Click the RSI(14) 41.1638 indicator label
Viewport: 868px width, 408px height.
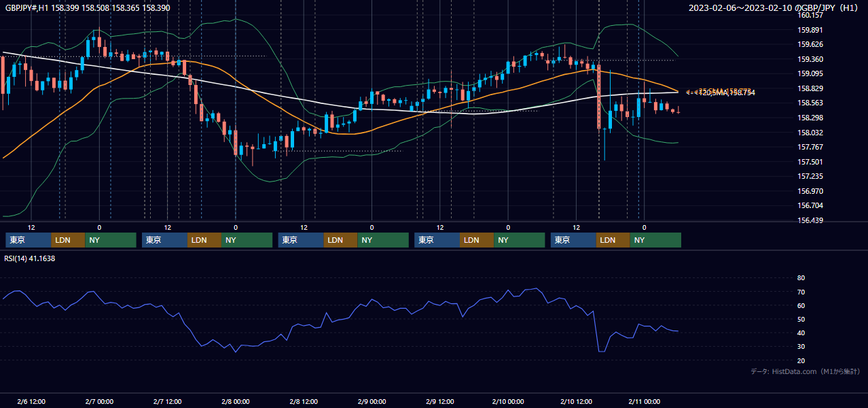tap(30, 258)
